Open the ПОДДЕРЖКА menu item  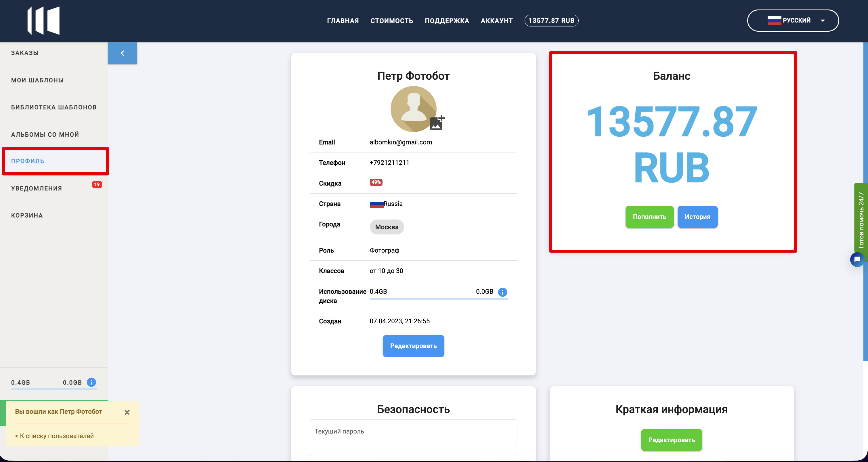[x=447, y=20]
